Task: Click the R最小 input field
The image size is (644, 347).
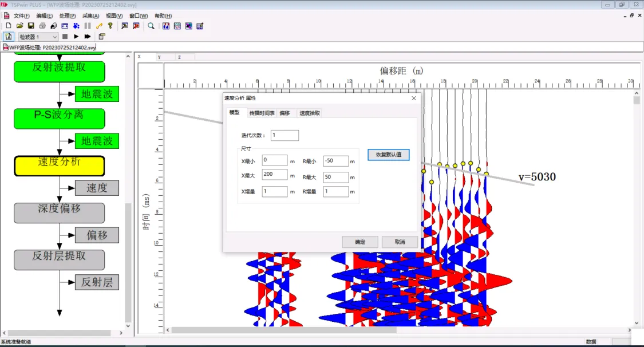Action: point(336,161)
